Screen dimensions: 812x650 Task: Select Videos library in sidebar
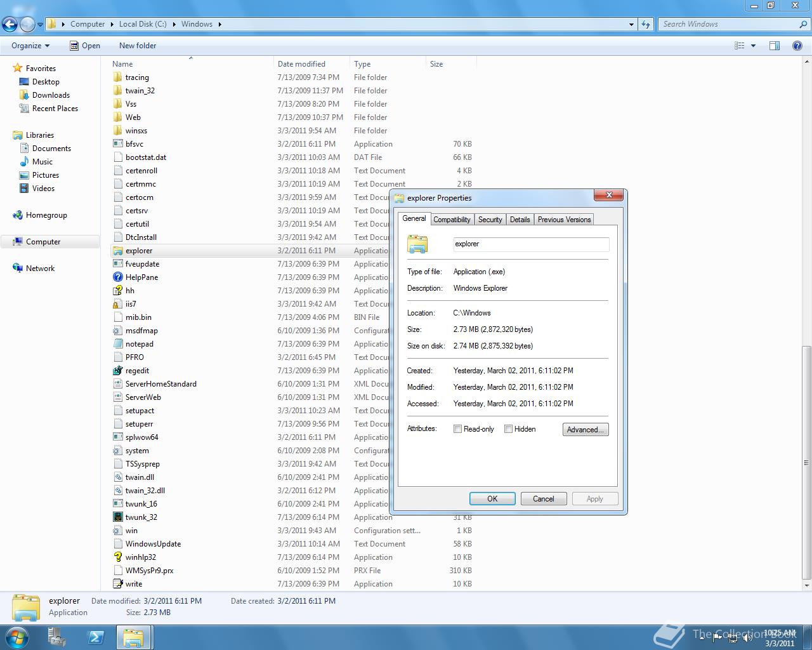point(43,189)
